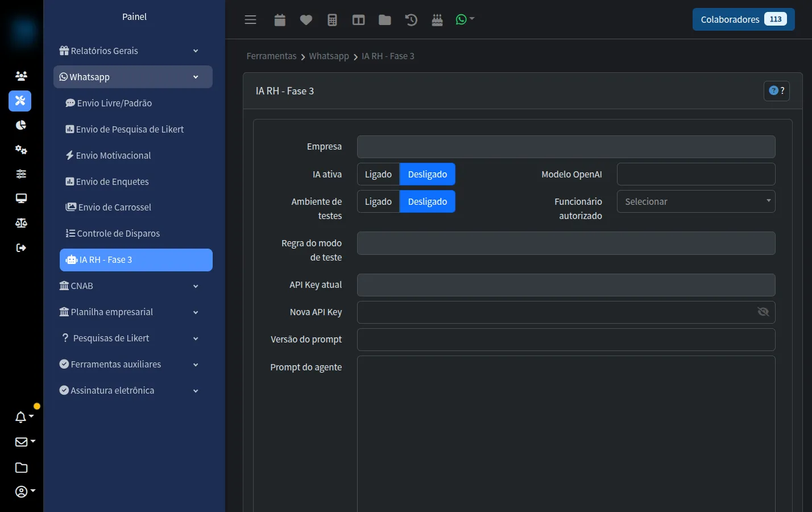Open the calendar icon in the top toolbar
812x512 pixels.
[x=280, y=20]
